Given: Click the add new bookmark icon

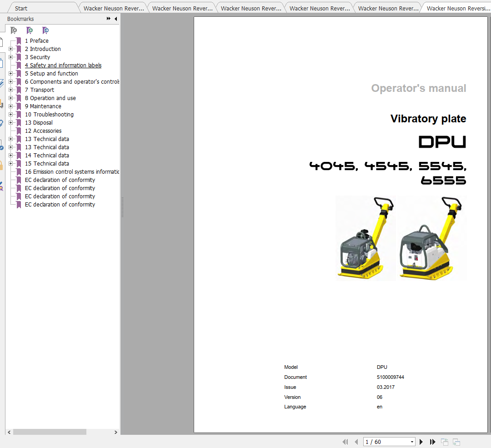Looking at the screenshot, I should 30,30.
